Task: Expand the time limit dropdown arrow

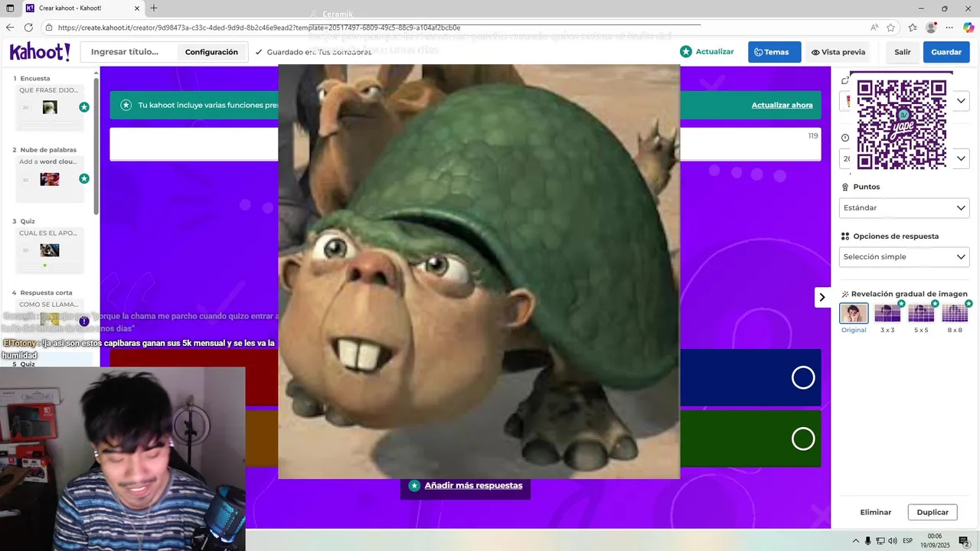Action: point(962,158)
